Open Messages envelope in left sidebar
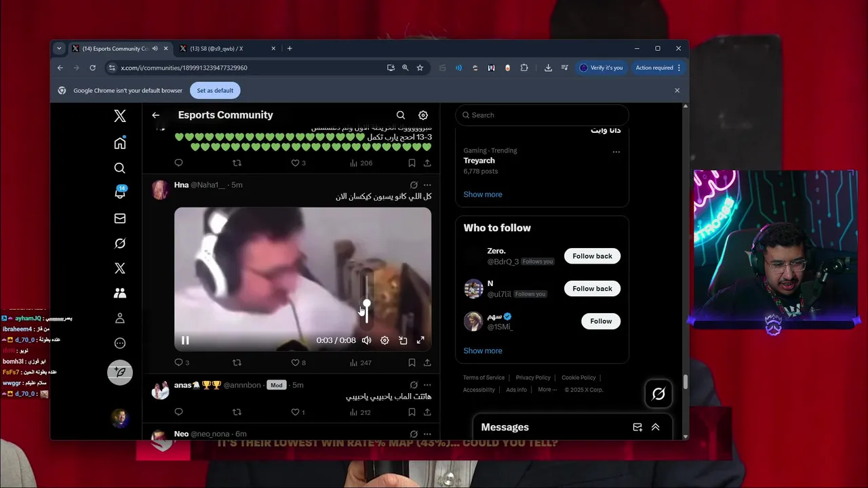This screenshot has height=488, width=868. pos(120,218)
